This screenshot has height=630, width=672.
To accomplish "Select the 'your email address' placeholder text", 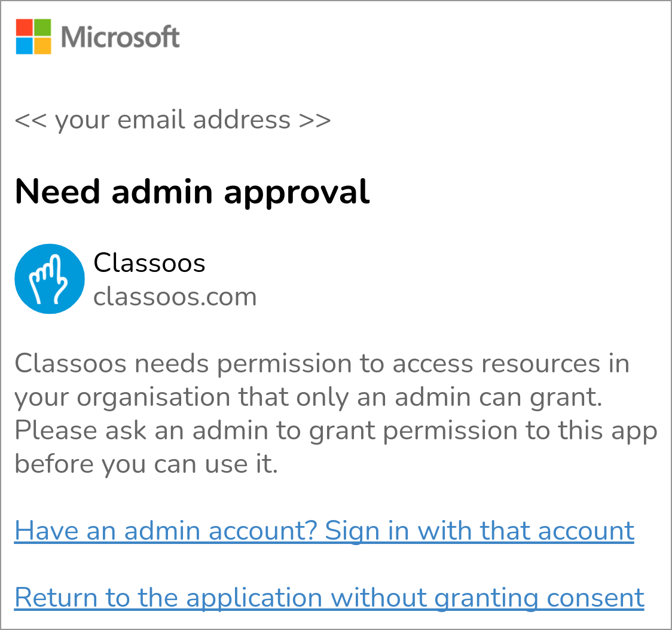I will [x=173, y=120].
